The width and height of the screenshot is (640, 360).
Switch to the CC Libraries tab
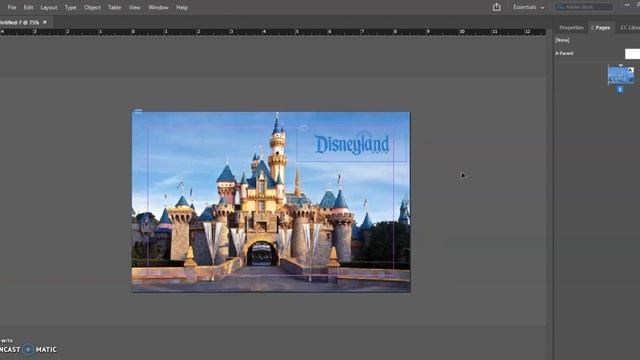pyautogui.click(x=629, y=28)
